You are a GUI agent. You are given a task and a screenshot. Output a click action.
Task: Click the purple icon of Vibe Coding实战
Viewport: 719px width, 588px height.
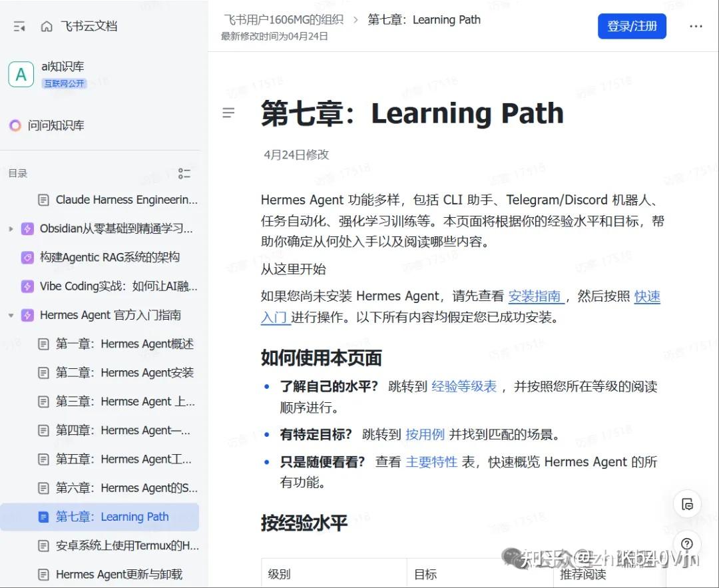(x=27, y=286)
